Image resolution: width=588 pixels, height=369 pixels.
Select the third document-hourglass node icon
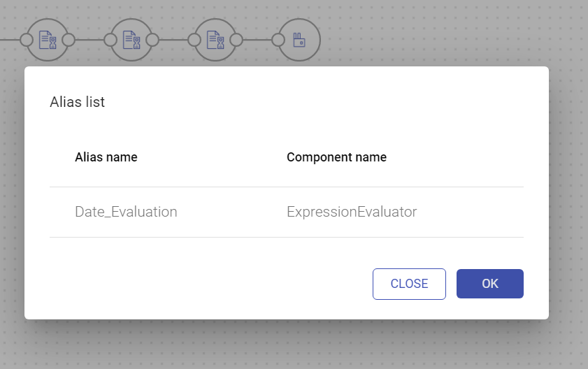point(215,40)
